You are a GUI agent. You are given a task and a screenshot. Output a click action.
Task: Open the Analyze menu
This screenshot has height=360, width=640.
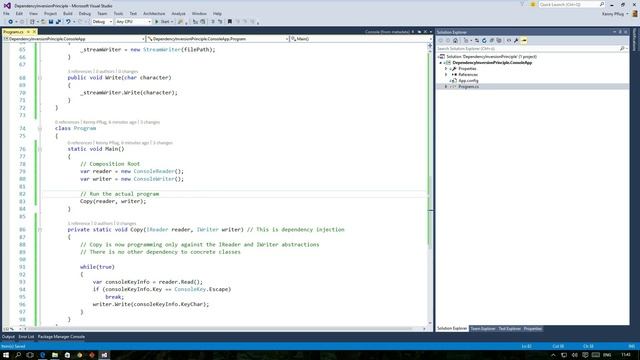[178, 13]
